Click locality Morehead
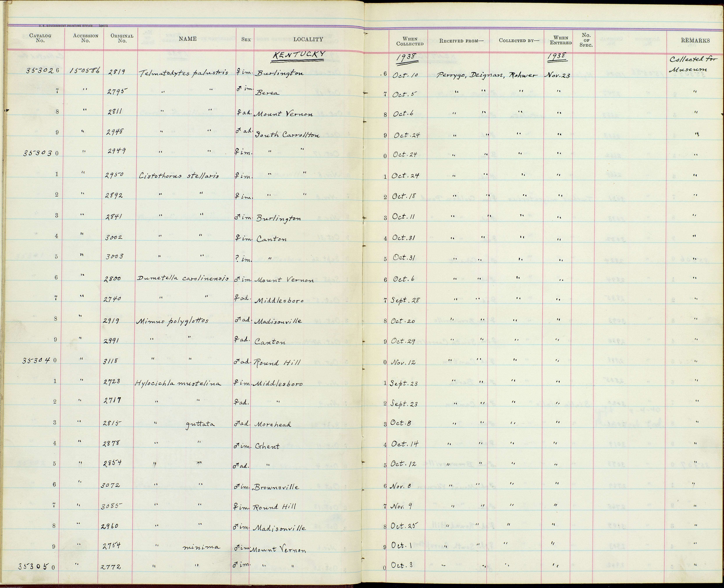The width and height of the screenshot is (724, 588). click(x=273, y=424)
